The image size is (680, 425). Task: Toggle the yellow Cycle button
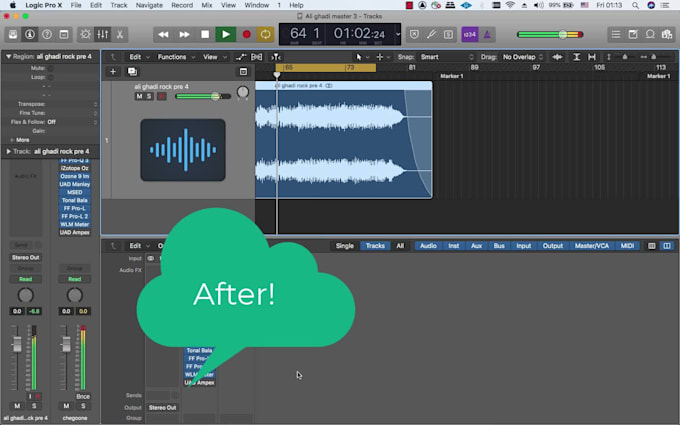[x=265, y=34]
